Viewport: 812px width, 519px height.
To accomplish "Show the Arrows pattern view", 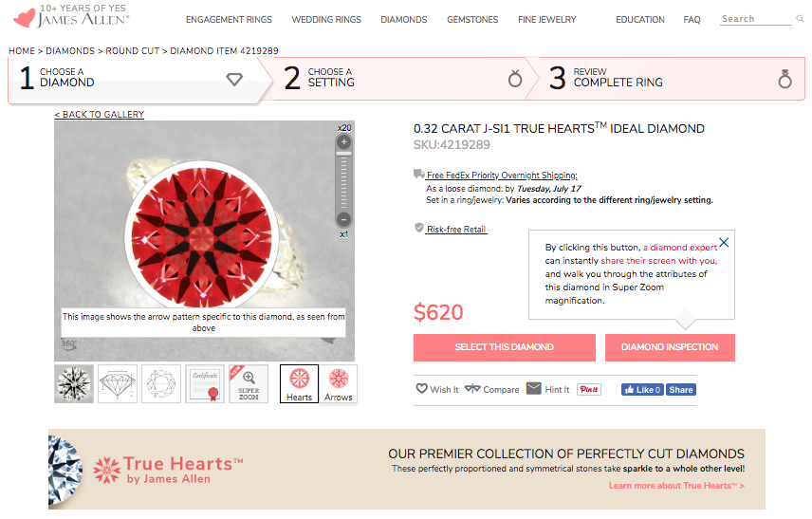I will coord(338,384).
